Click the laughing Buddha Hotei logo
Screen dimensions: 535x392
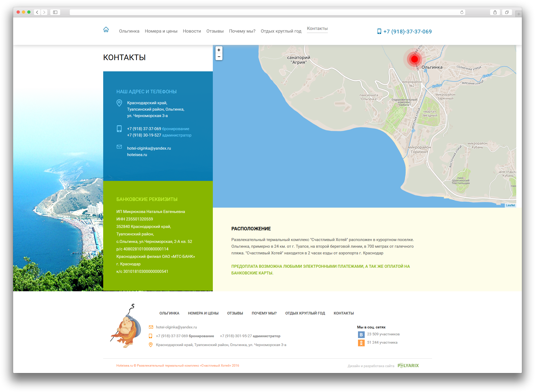point(126,326)
